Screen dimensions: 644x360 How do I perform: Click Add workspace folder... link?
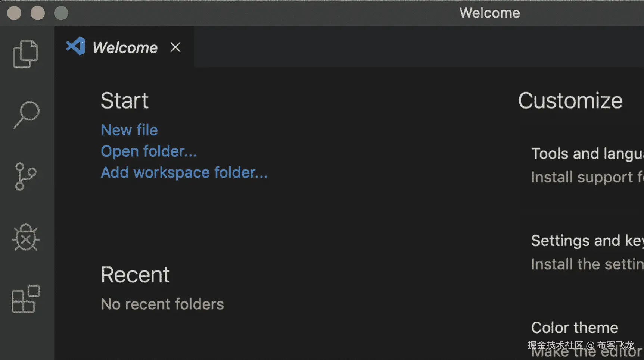pyautogui.click(x=184, y=173)
